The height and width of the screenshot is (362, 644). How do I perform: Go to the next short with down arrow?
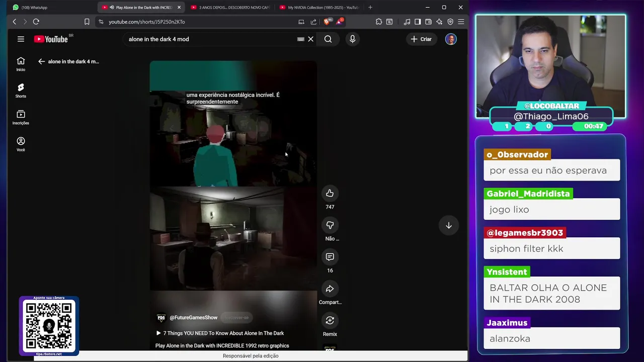(449, 226)
